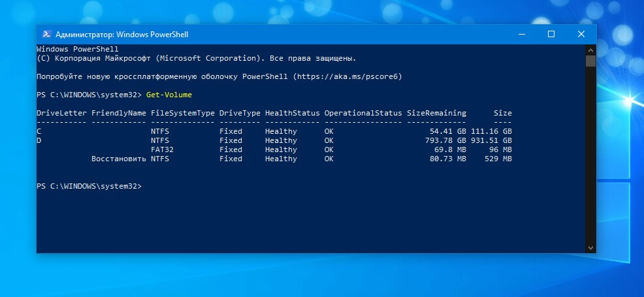The width and height of the screenshot is (644, 297).
Task: Click the DriveLetter column header
Action: pyautogui.click(x=61, y=113)
